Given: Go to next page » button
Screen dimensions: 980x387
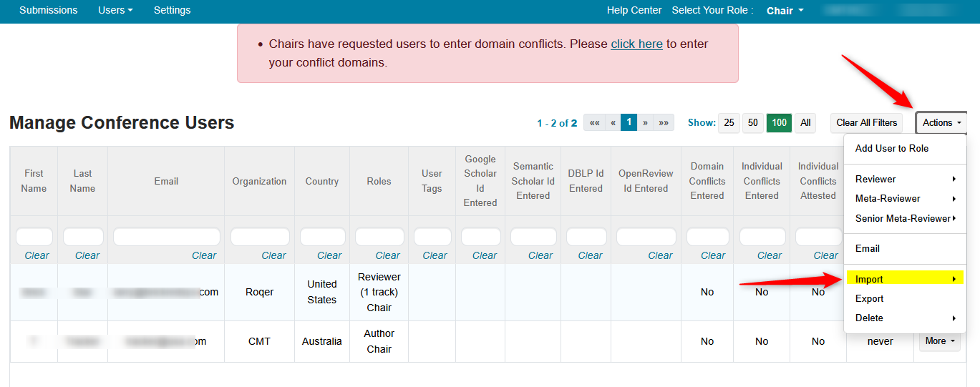Looking at the screenshot, I should pos(645,123).
